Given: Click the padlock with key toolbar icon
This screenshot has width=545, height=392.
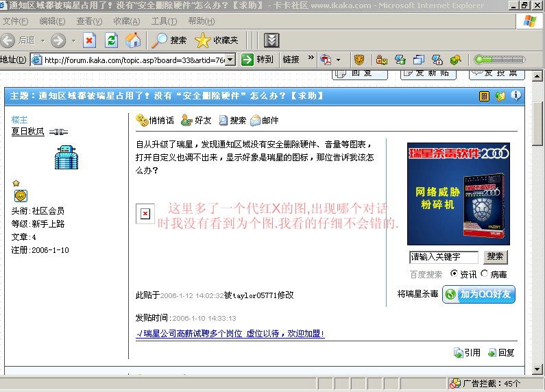Looking at the screenshot, I should [382, 60].
